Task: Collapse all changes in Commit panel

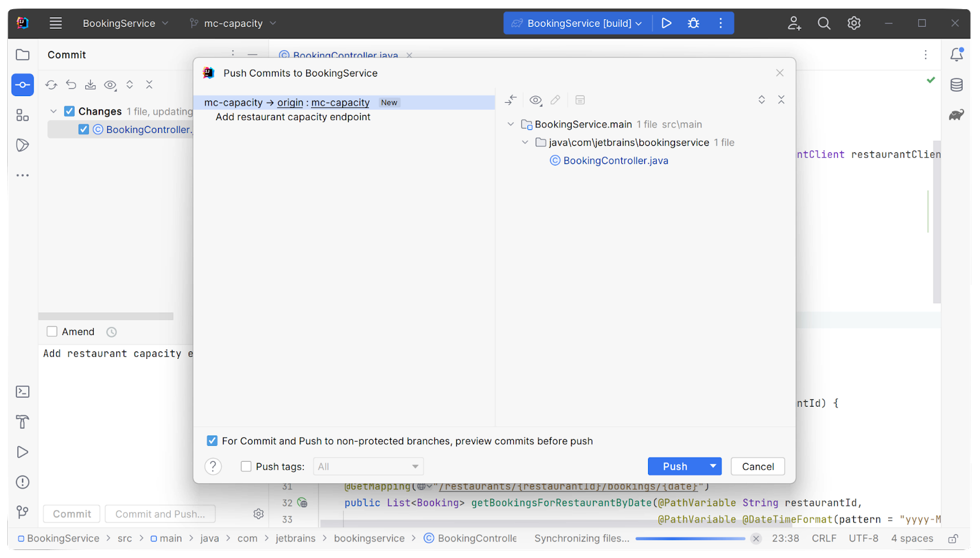Action: [149, 85]
